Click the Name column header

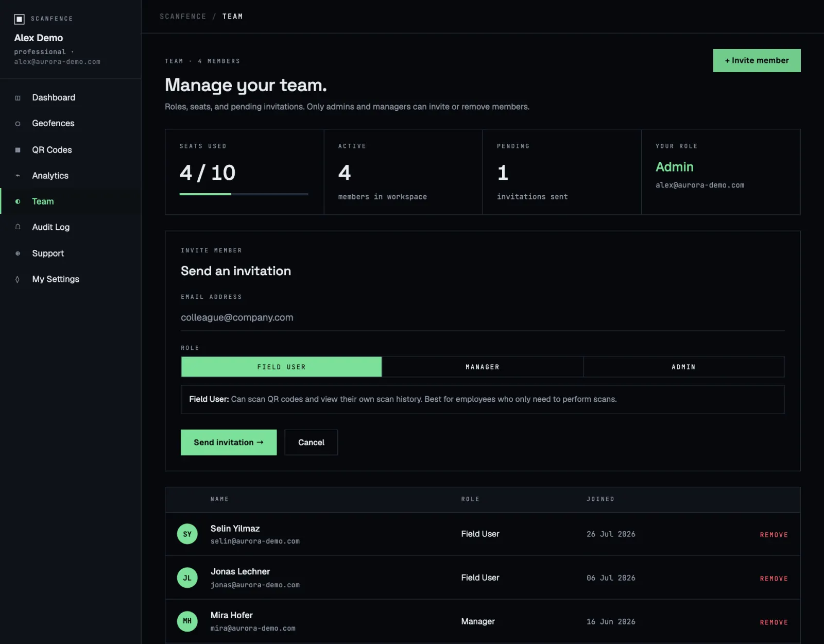tap(220, 499)
